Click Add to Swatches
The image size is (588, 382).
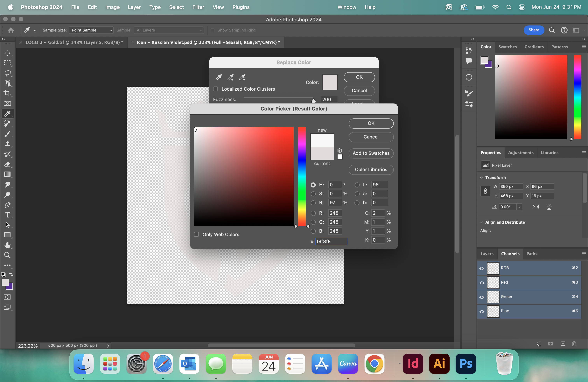click(x=371, y=153)
